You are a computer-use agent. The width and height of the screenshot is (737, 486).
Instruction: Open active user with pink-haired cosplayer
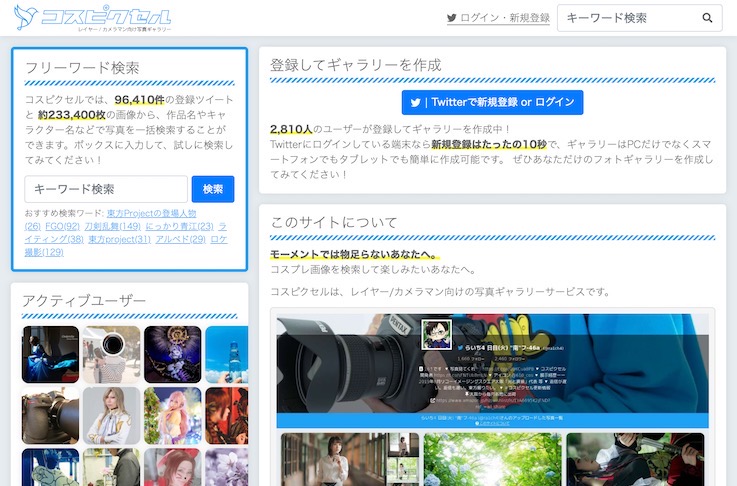tap(172, 415)
